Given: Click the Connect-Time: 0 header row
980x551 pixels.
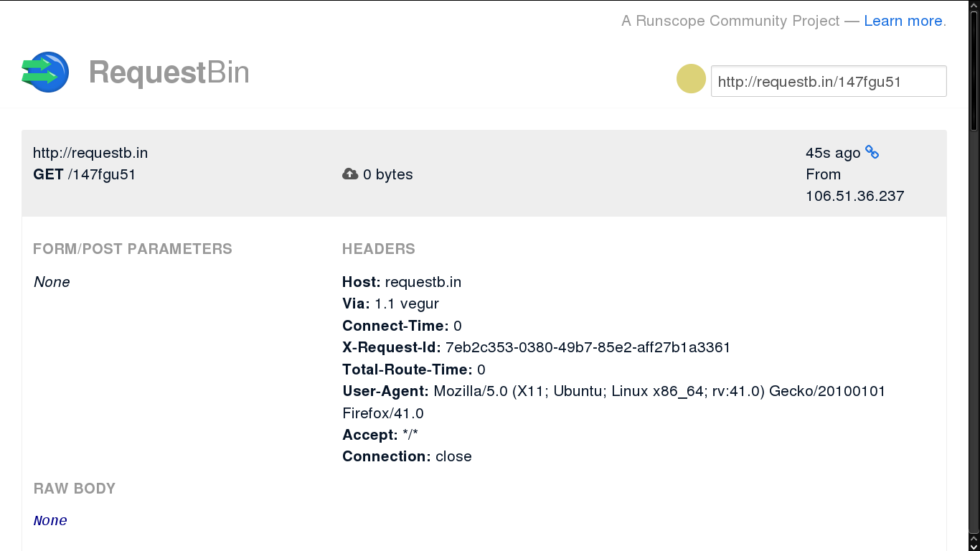Looking at the screenshot, I should (402, 326).
